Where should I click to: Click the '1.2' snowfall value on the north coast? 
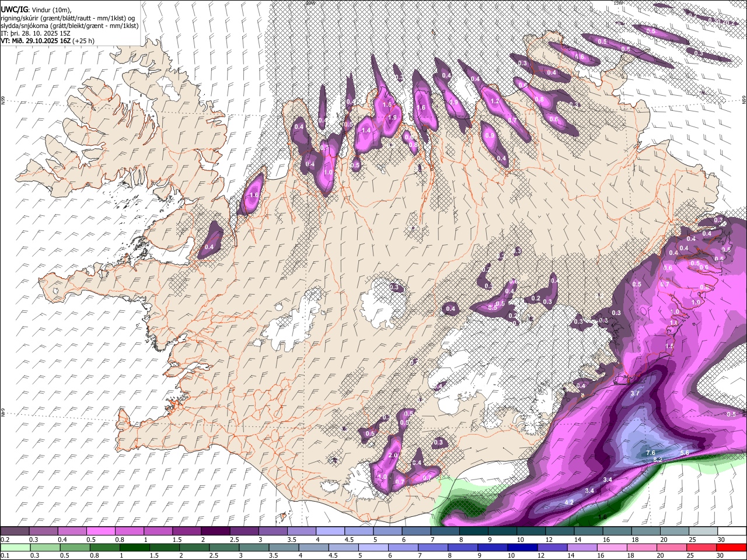point(495,101)
